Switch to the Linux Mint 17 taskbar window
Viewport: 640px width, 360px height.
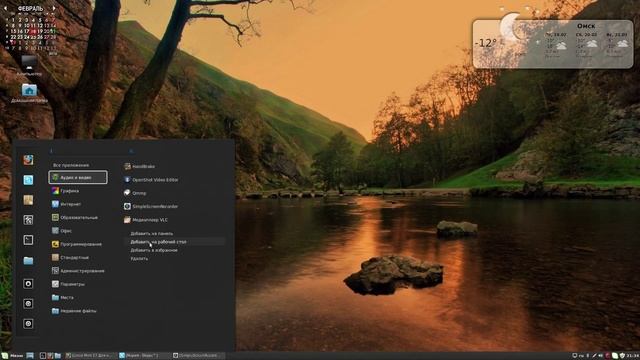pyautogui.click(x=90, y=356)
